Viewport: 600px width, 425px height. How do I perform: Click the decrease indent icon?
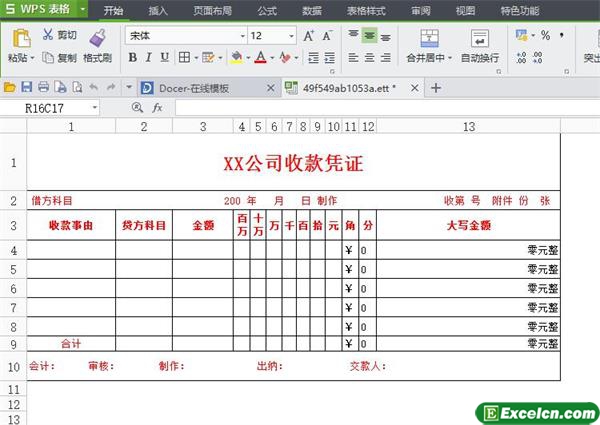click(x=313, y=58)
